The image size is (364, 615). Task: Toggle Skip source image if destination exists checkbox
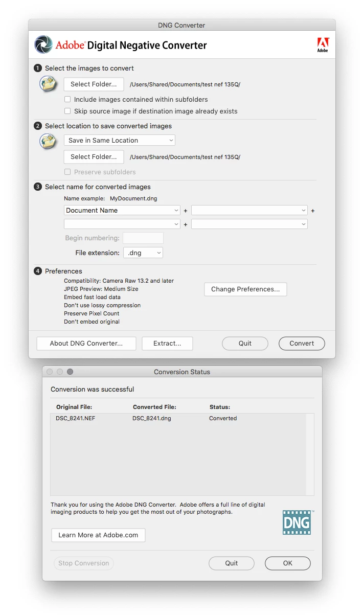[67, 111]
